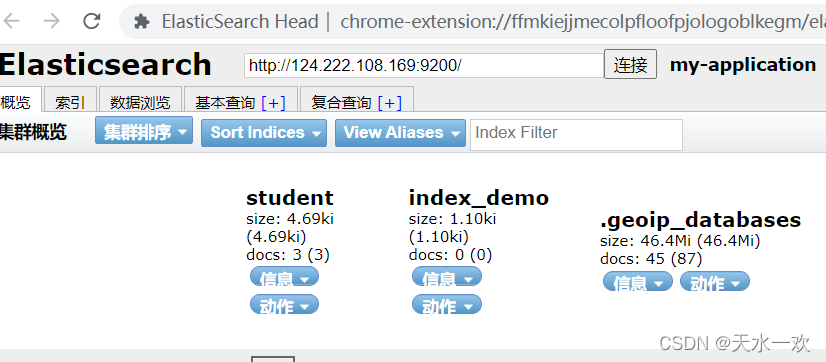The image size is (826, 362).
Task: Click the index_demo index name
Action: (x=479, y=198)
